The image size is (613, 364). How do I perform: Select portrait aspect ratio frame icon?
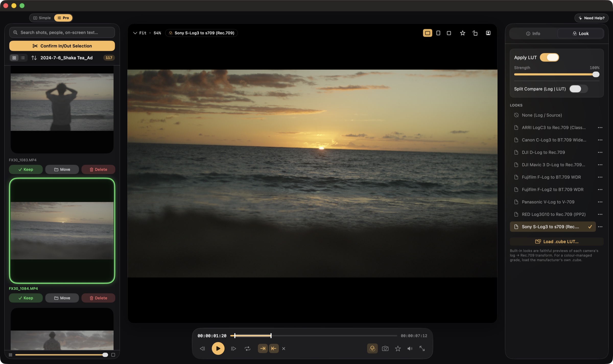click(x=438, y=33)
